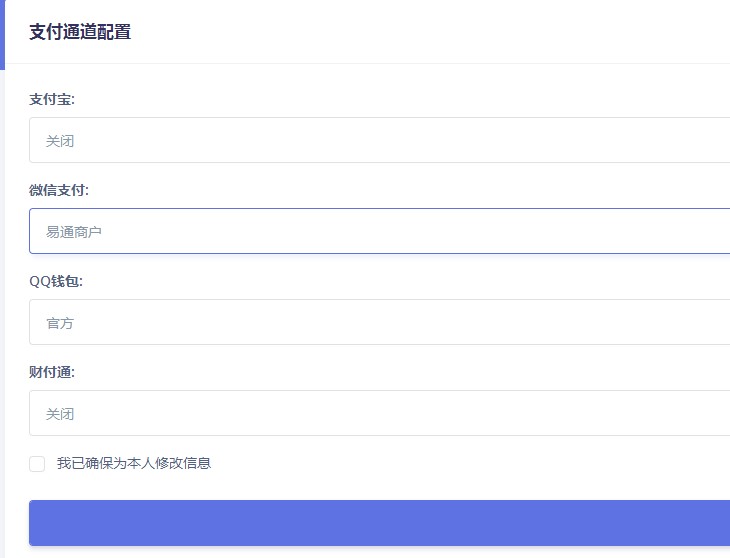The image size is (730, 558).
Task: Tick the 我已确保为本人修改信息 checkbox
Action: click(37, 464)
